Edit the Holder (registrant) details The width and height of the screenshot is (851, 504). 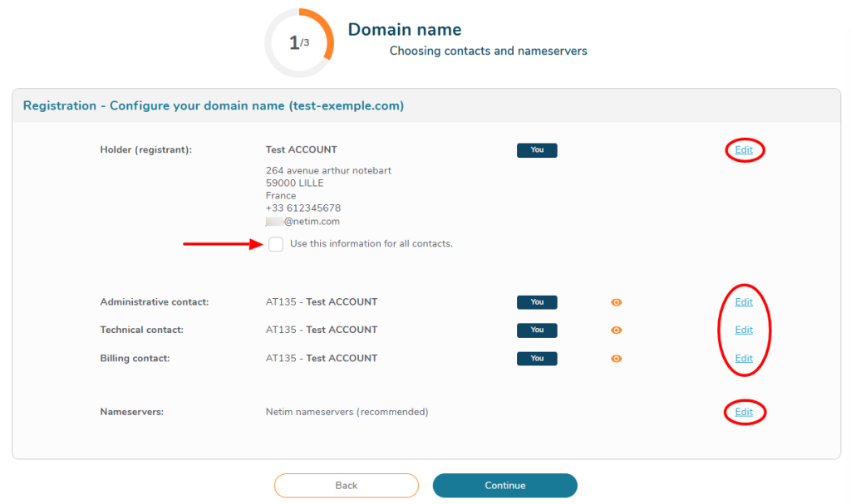pyautogui.click(x=744, y=150)
